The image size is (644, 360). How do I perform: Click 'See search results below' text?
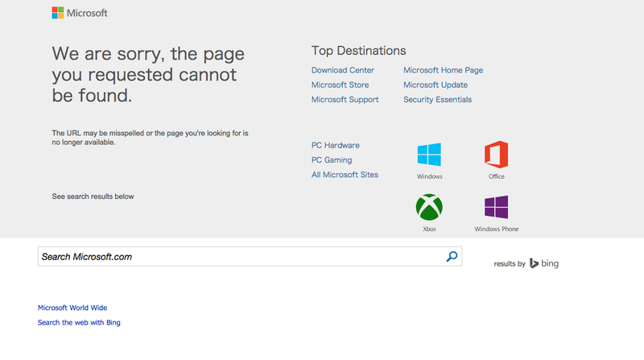pos(93,197)
